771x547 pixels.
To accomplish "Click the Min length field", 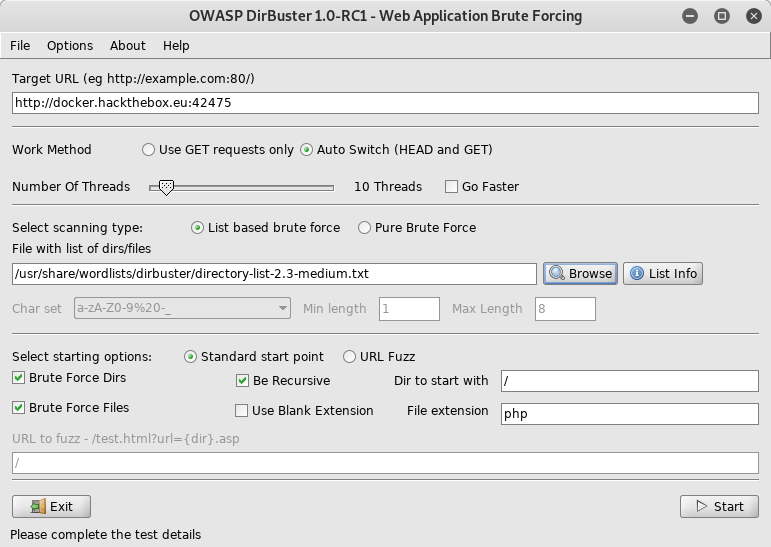I will (x=409, y=309).
